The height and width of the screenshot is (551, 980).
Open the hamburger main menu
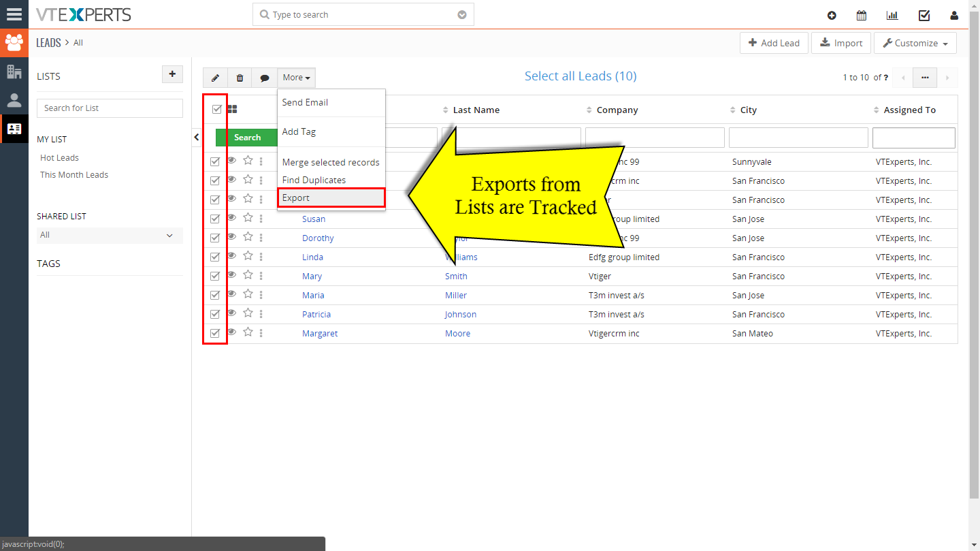[x=14, y=14]
